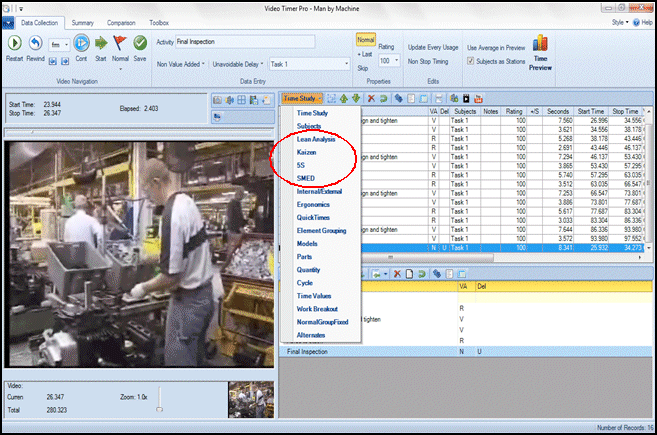Click the Rewind icon
This screenshot has height=435, width=657.
click(36, 43)
